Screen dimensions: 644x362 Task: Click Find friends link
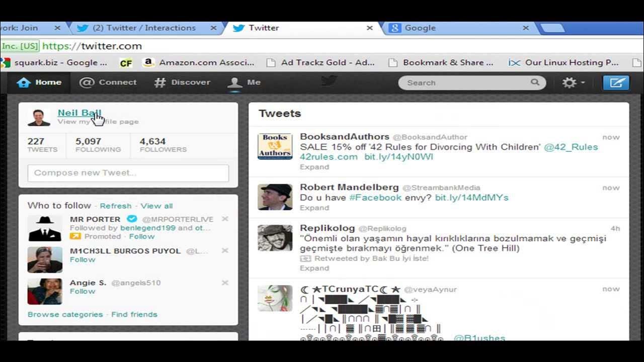click(134, 314)
